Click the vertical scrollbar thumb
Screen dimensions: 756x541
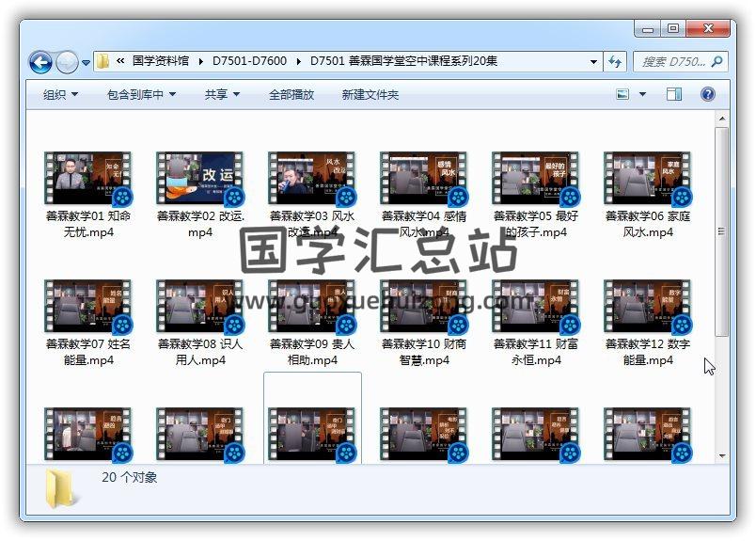click(721, 231)
